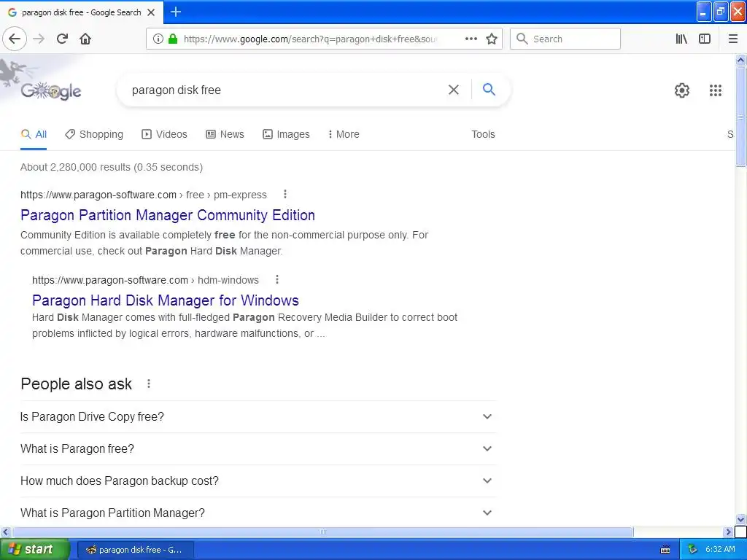The image size is (747, 560).
Task: Clear the Google search query
Action: point(454,90)
